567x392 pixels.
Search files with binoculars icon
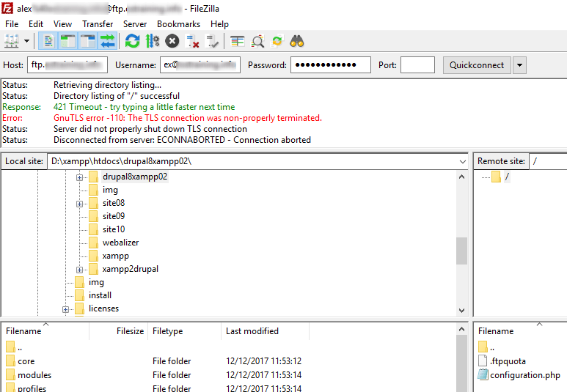coord(297,41)
